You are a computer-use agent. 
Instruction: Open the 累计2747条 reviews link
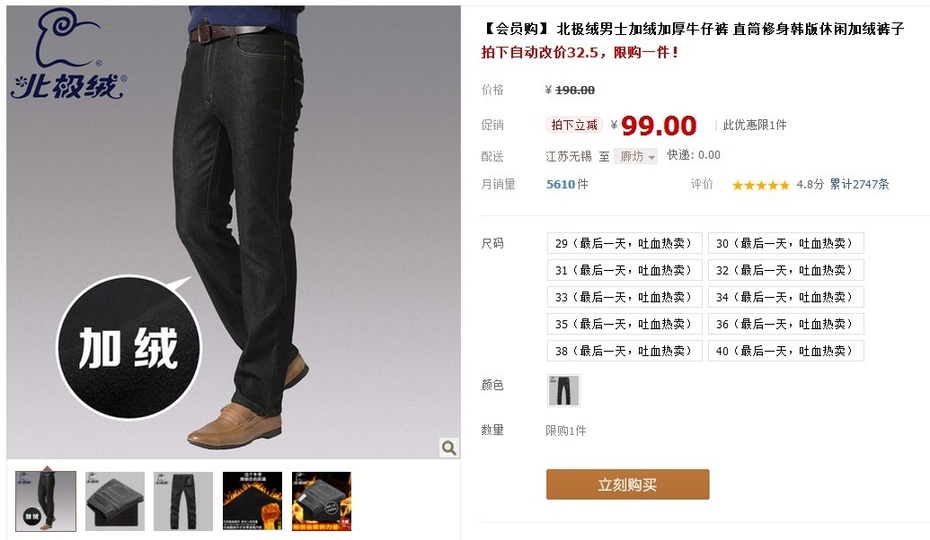tap(859, 184)
